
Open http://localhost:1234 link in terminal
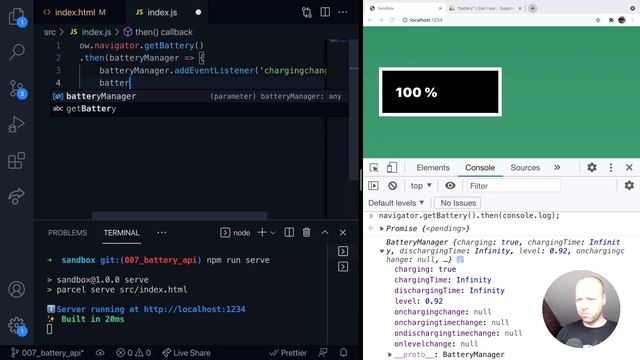(x=194, y=309)
